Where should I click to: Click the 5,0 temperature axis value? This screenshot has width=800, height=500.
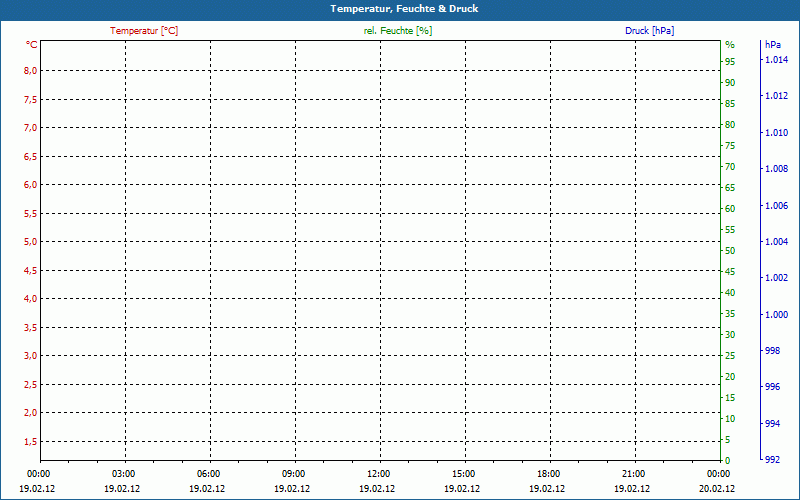pos(31,241)
